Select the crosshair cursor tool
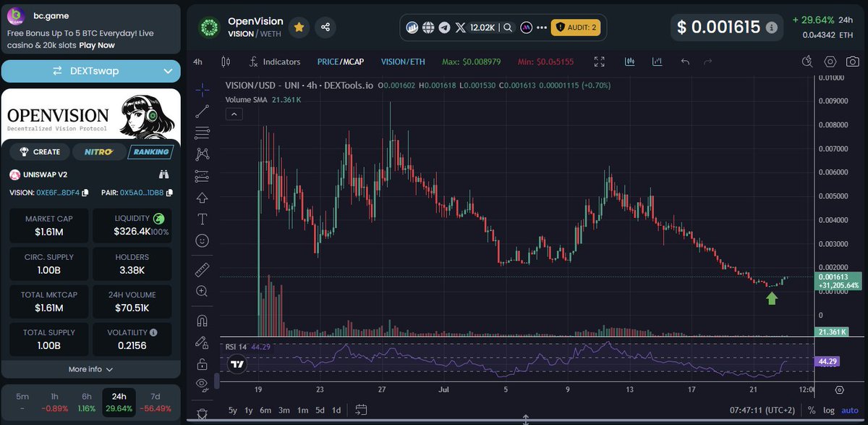This screenshot has width=868, height=425. point(203,91)
